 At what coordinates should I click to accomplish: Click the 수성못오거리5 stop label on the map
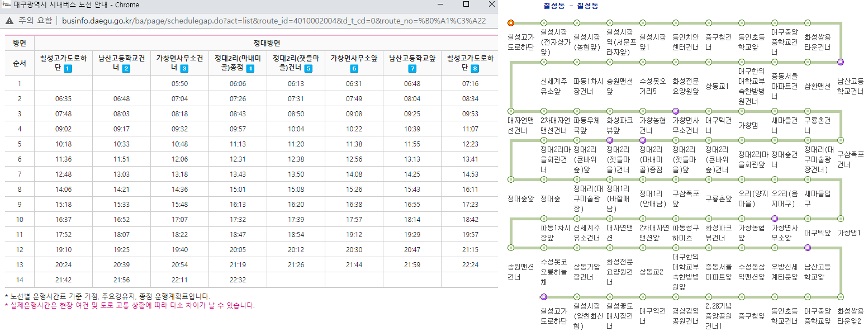(x=653, y=85)
